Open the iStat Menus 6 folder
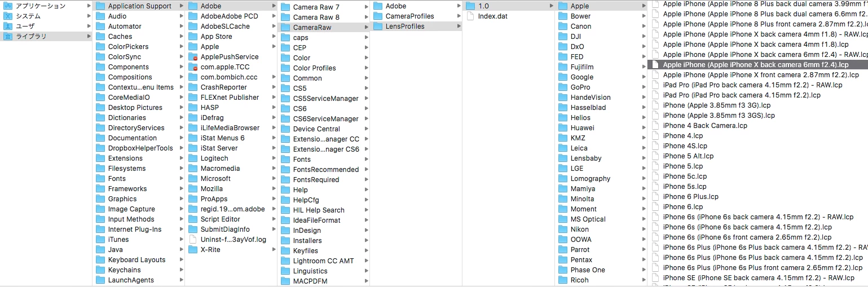868x287 pixels. 231,138
